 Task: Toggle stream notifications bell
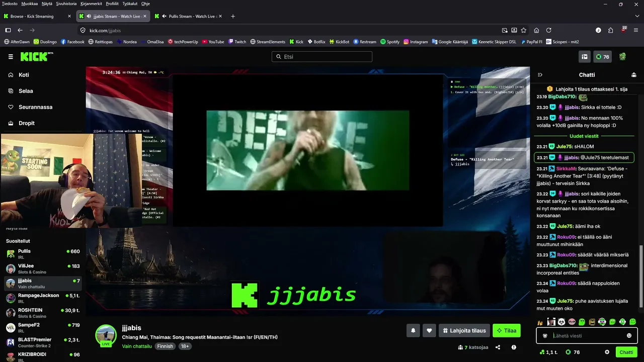coord(413,330)
